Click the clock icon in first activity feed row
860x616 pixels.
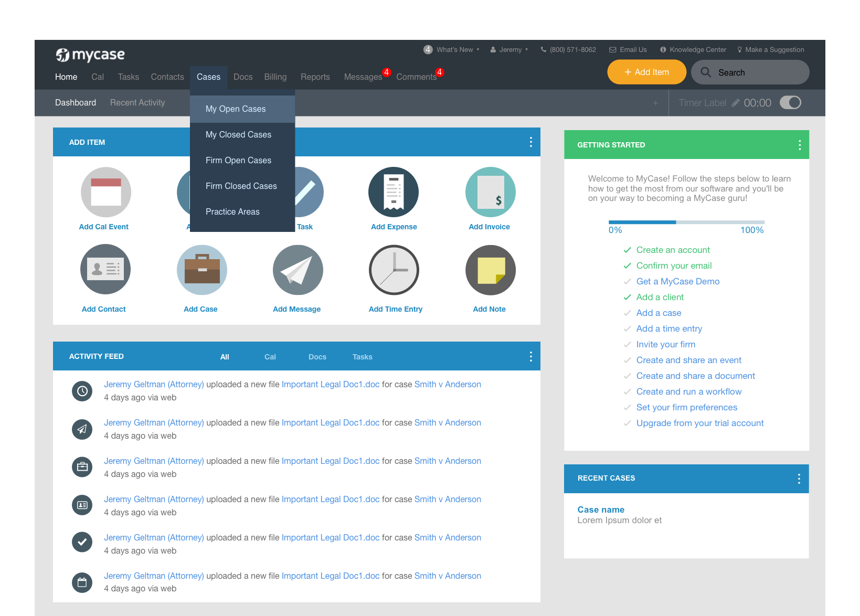coord(82,391)
